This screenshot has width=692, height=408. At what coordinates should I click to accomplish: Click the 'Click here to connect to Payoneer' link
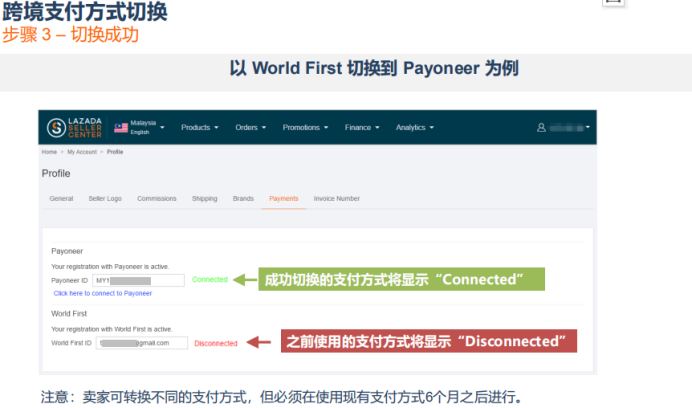(x=103, y=293)
